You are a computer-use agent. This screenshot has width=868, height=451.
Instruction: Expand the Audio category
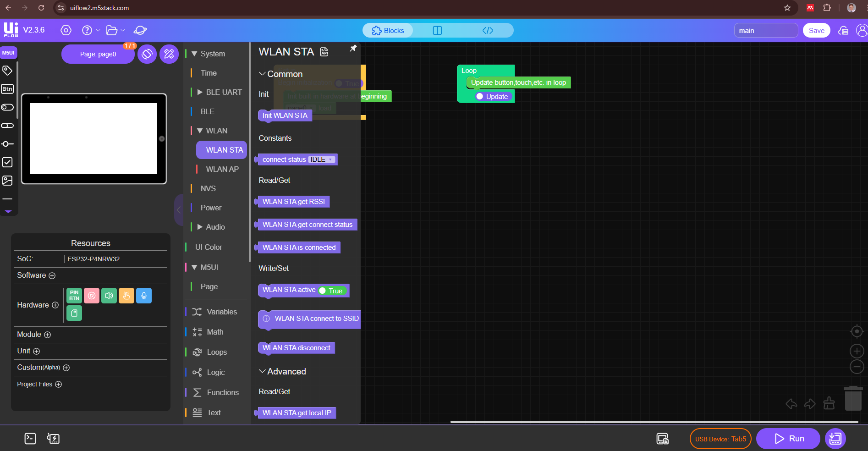(x=200, y=227)
